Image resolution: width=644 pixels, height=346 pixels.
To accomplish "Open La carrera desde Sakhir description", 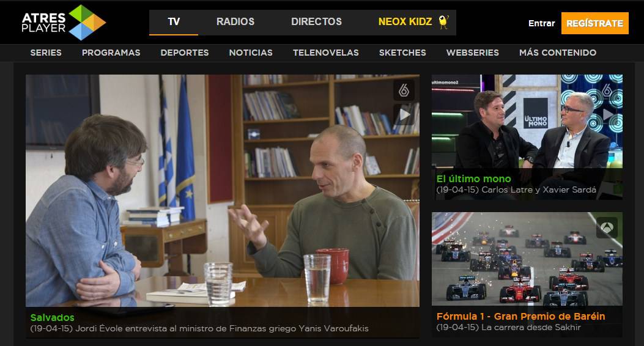I will click(508, 327).
